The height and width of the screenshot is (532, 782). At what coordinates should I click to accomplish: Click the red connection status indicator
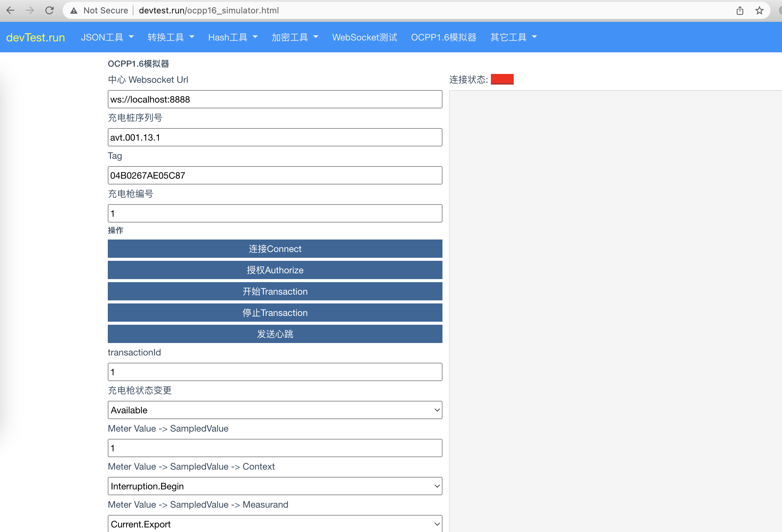click(502, 79)
